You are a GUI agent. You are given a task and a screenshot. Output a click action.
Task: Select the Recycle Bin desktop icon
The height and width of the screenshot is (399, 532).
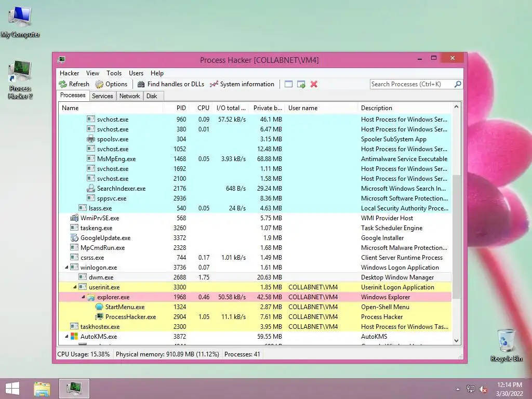tap(506, 345)
